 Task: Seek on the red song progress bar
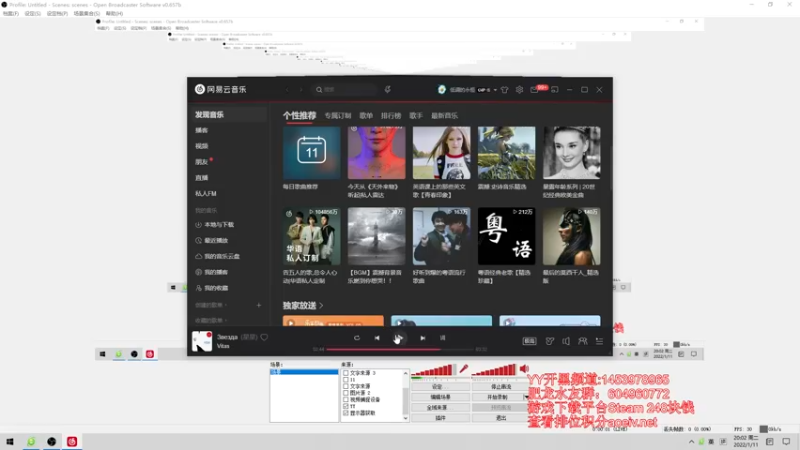coord(401,349)
